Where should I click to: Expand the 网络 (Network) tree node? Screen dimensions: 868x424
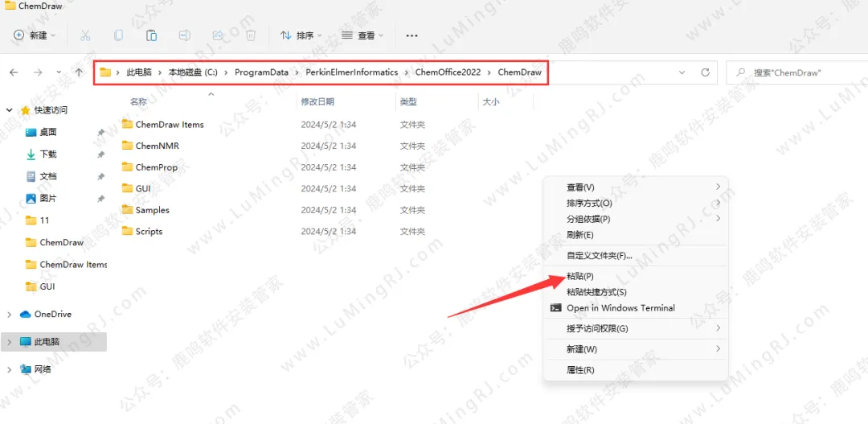9,369
